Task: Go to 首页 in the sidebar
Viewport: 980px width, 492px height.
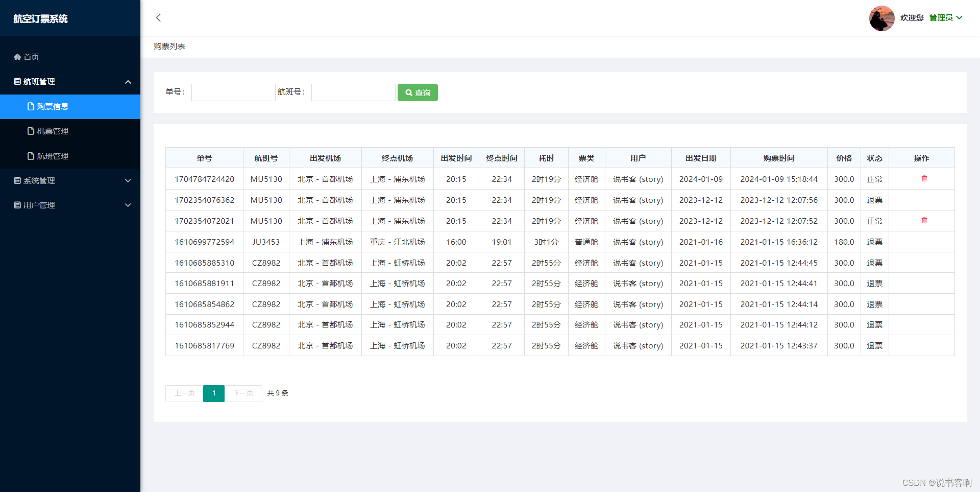Action: 70,57
